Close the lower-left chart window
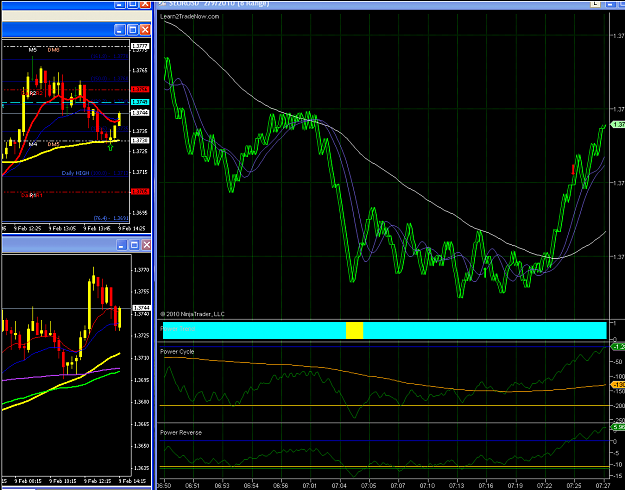Image resolution: width=625 pixels, height=490 pixels. 146,245
